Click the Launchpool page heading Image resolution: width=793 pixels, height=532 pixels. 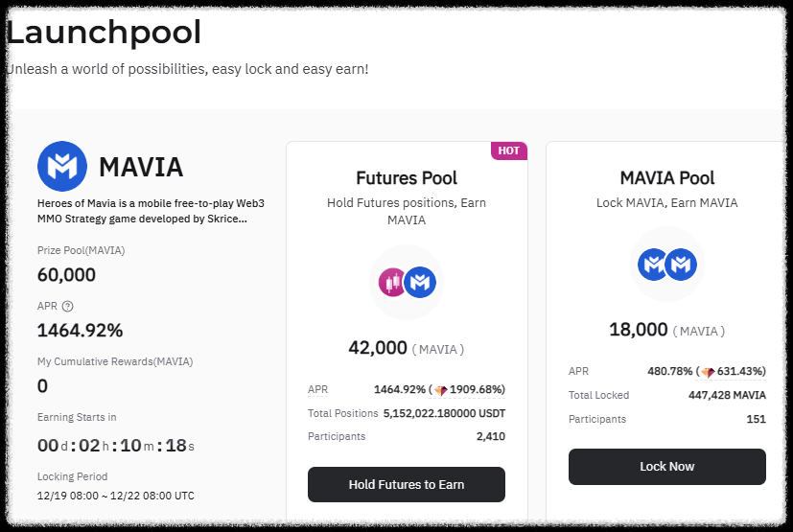(104, 33)
